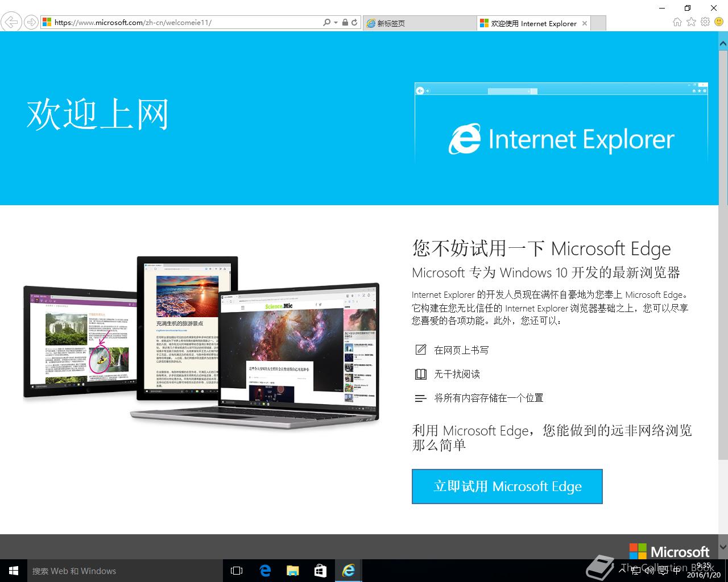Click the Microsoft 专为 Windows 10 subtitle text

pyautogui.click(x=546, y=273)
